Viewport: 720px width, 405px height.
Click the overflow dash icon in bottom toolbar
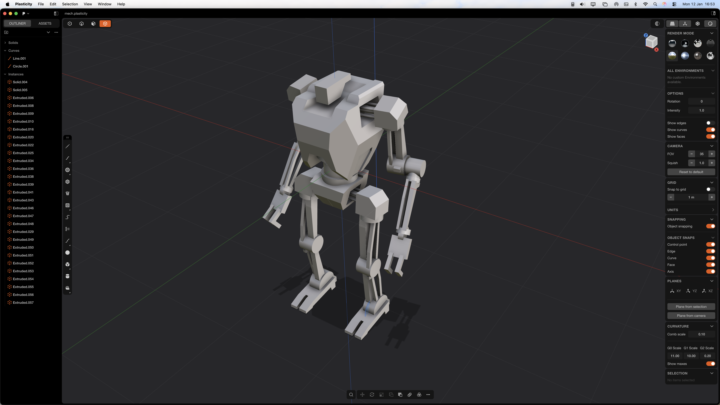click(x=428, y=394)
